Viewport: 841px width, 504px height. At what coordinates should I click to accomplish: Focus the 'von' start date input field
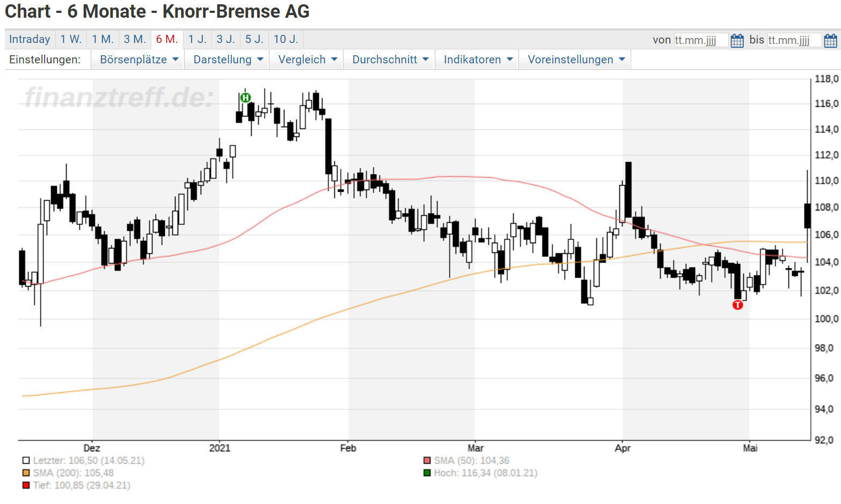click(701, 40)
